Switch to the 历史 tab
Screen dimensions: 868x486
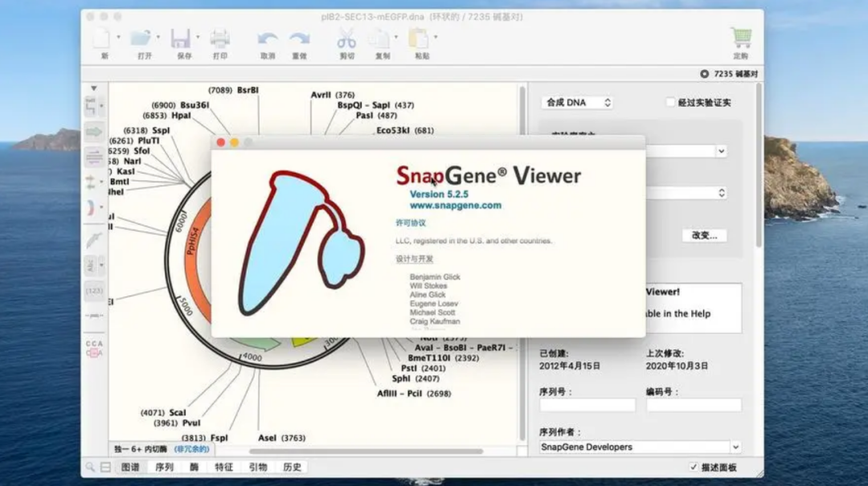click(x=291, y=467)
